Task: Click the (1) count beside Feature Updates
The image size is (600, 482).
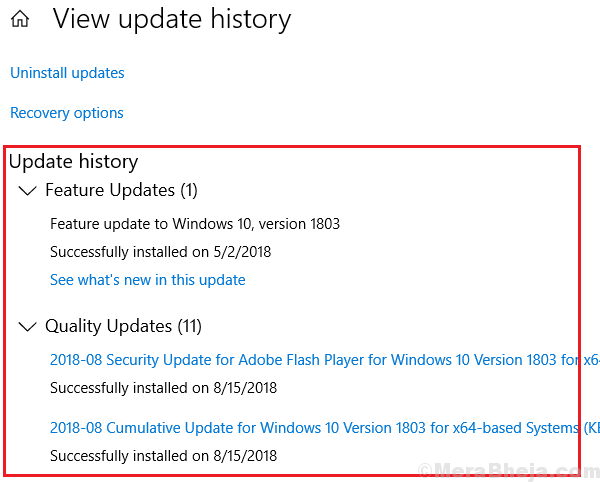Action: [189, 191]
